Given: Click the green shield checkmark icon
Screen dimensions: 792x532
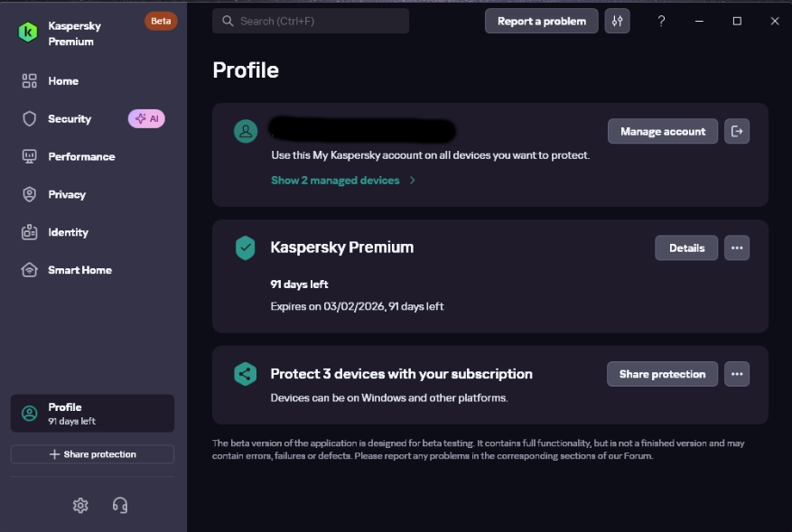Looking at the screenshot, I should (246, 248).
